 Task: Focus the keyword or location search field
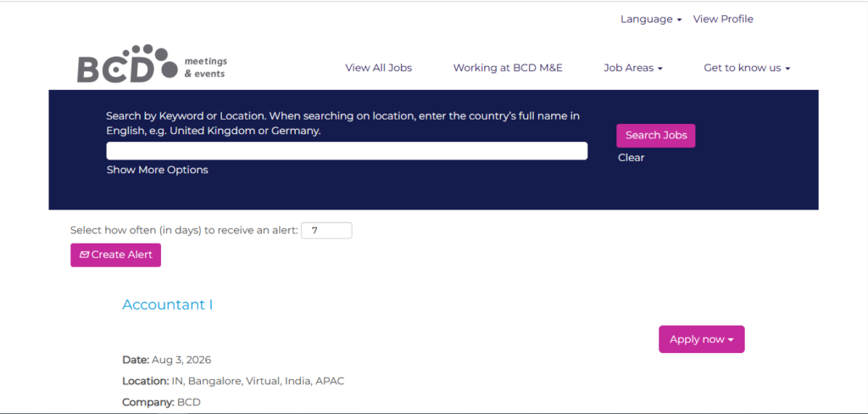347,151
